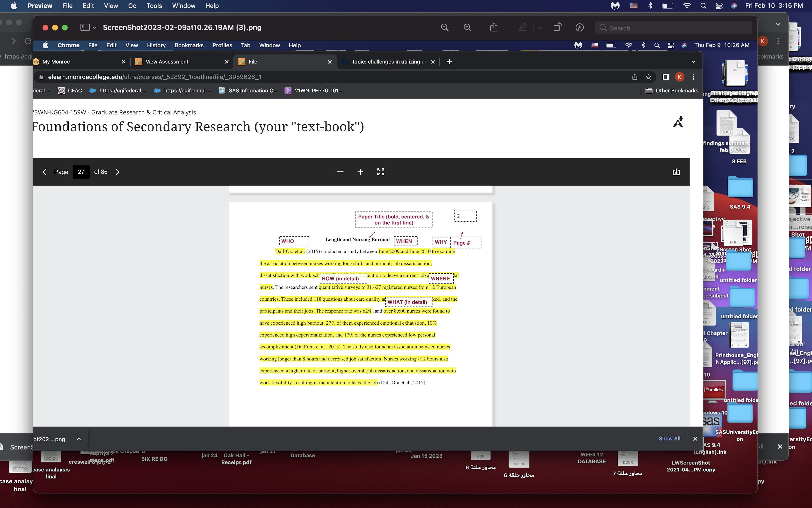Open a new tab with the plus button
Image resolution: width=812 pixels, height=508 pixels.
click(x=449, y=61)
